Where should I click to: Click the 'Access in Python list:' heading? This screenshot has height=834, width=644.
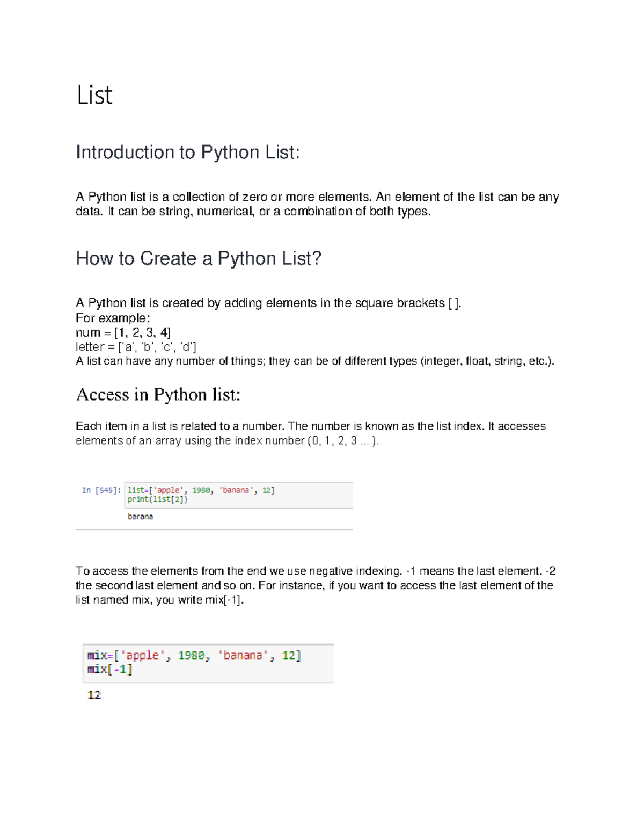pyautogui.click(x=158, y=395)
